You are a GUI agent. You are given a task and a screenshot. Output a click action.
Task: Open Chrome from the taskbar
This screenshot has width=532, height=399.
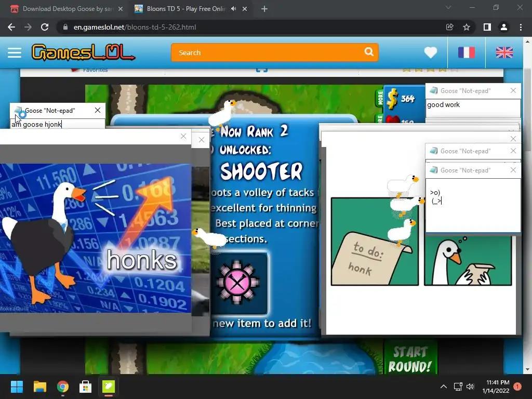(63, 387)
